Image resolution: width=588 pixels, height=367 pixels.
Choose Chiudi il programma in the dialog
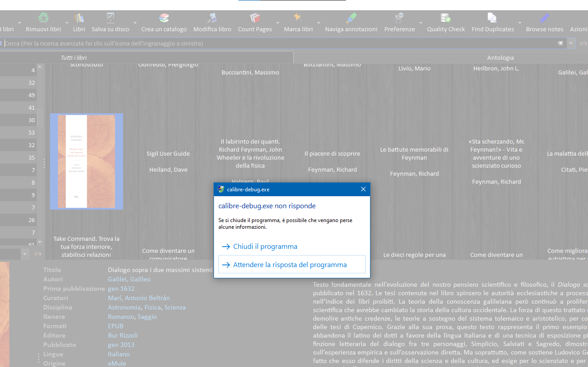292,247
